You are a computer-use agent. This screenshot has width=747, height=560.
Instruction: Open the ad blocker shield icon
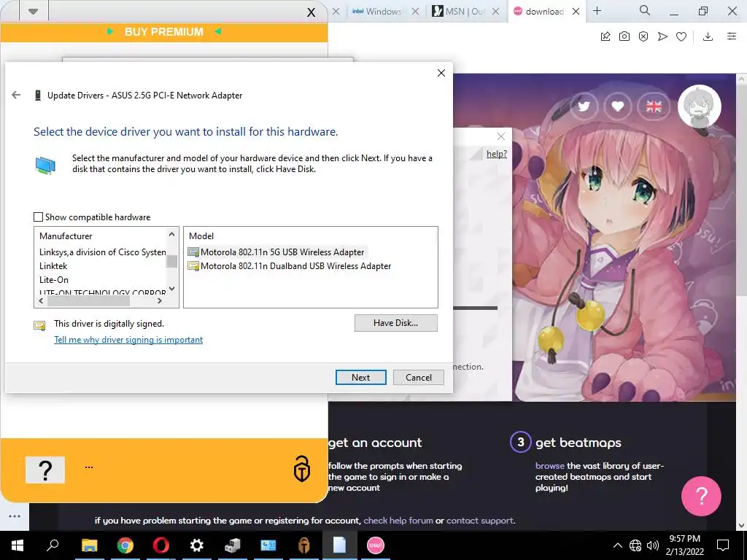643,36
